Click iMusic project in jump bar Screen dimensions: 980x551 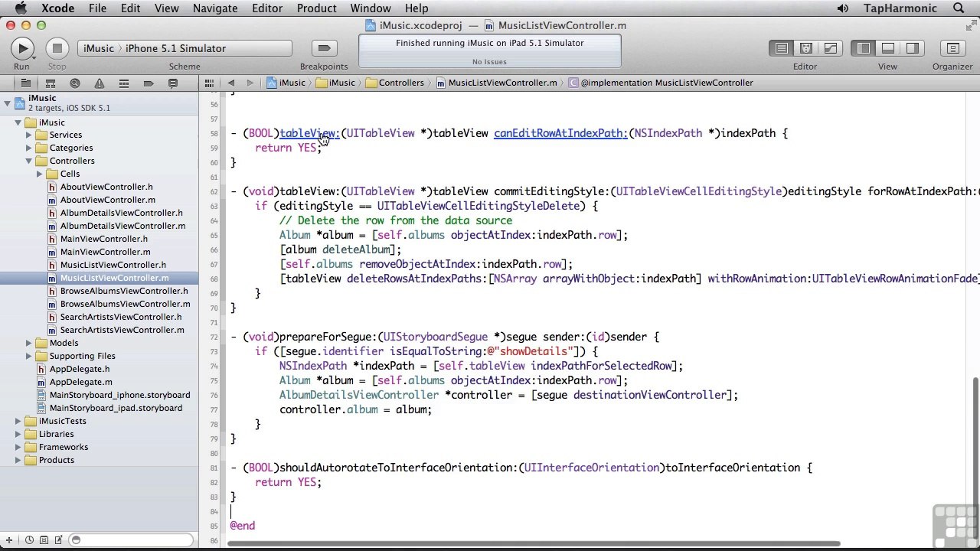coord(286,83)
